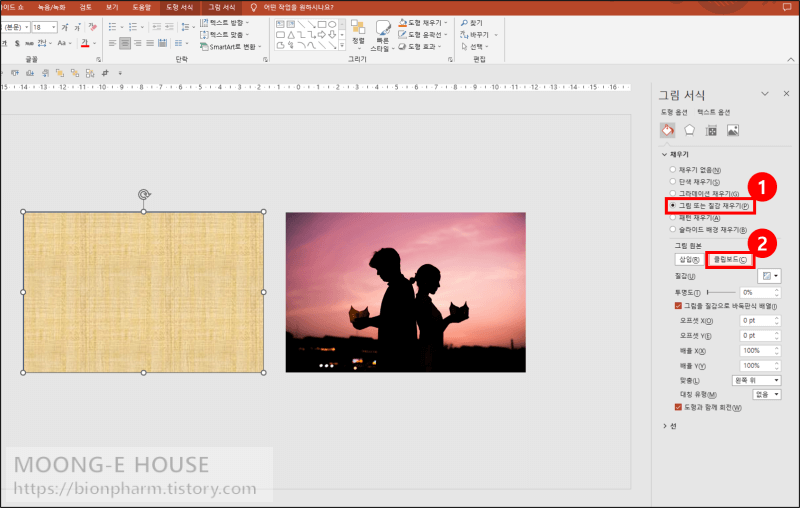Open the 질감 texture dropdown
The width and height of the screenshot is (800, 508).
click(x=769, y=276)
